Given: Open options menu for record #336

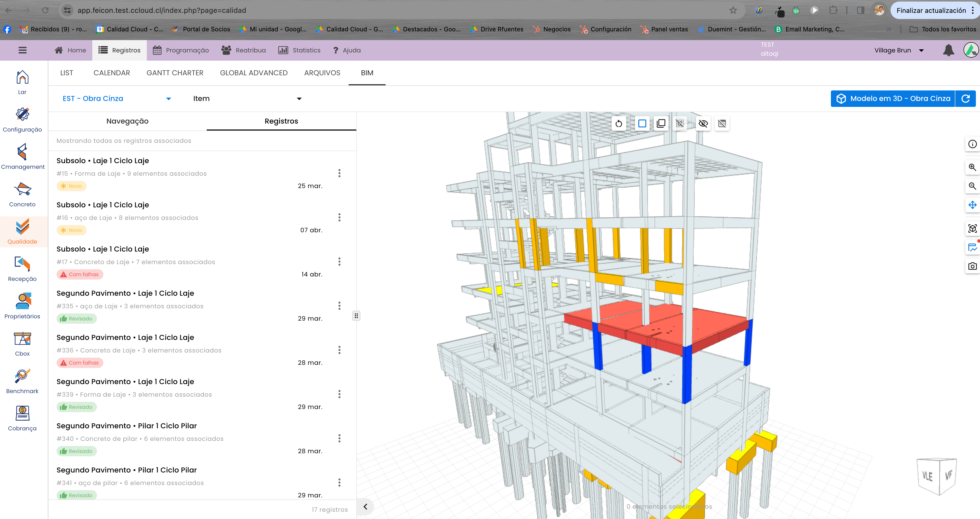Looking at the screenshot, I should click(339, 350).
